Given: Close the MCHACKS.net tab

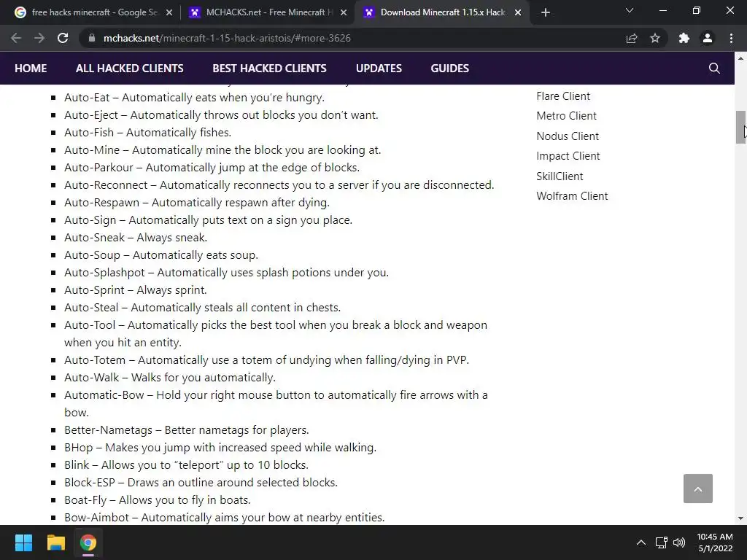Looking at the screenshot, I should pyautogui.click(x=344, y=12).
